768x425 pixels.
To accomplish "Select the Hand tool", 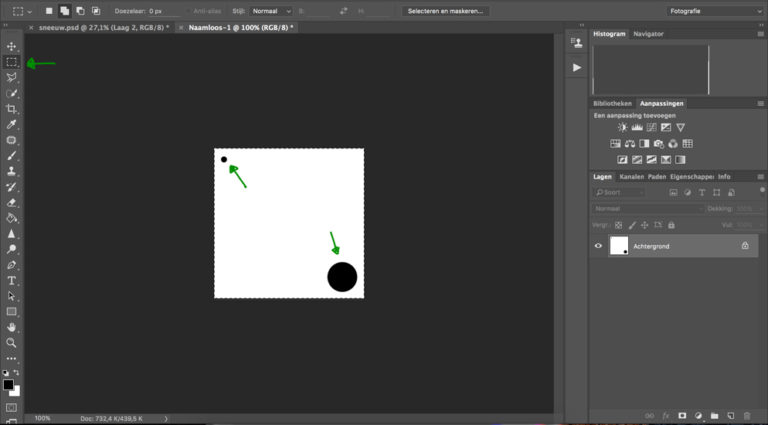I will [12, 327].
